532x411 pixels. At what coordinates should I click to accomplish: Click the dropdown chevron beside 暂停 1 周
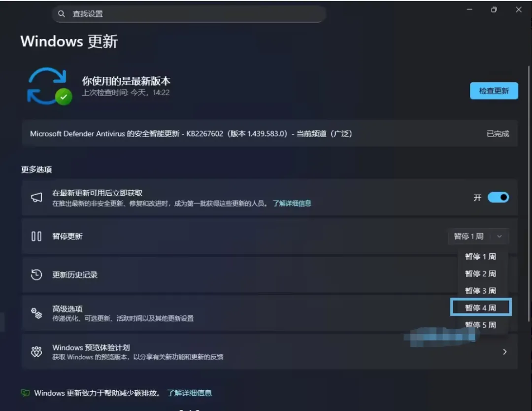click(x=499, y=236)
